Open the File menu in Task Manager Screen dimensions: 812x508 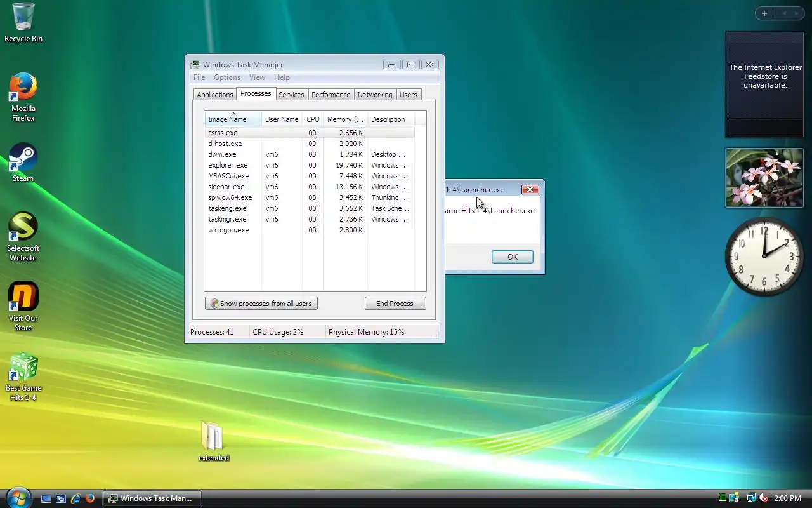199,77
